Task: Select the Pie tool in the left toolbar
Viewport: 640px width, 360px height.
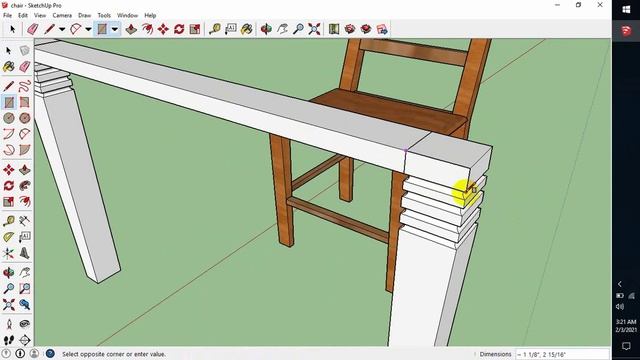Action: 24,150
